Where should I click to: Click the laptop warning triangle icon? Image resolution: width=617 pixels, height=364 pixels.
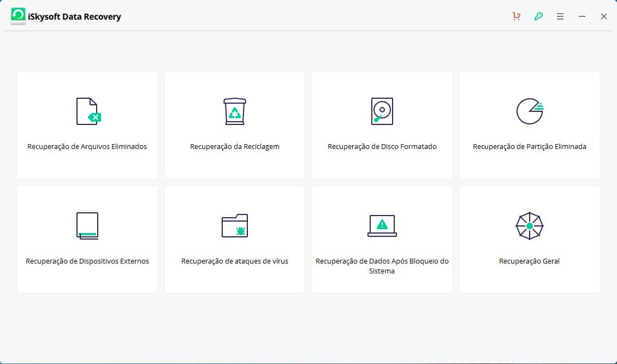click(x=382, y=225)
